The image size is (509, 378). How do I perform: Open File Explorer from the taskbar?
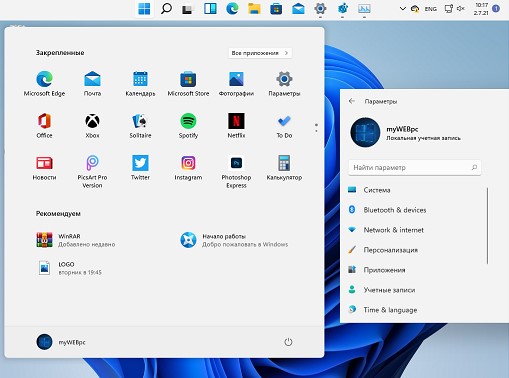click(x=254, y=9)
